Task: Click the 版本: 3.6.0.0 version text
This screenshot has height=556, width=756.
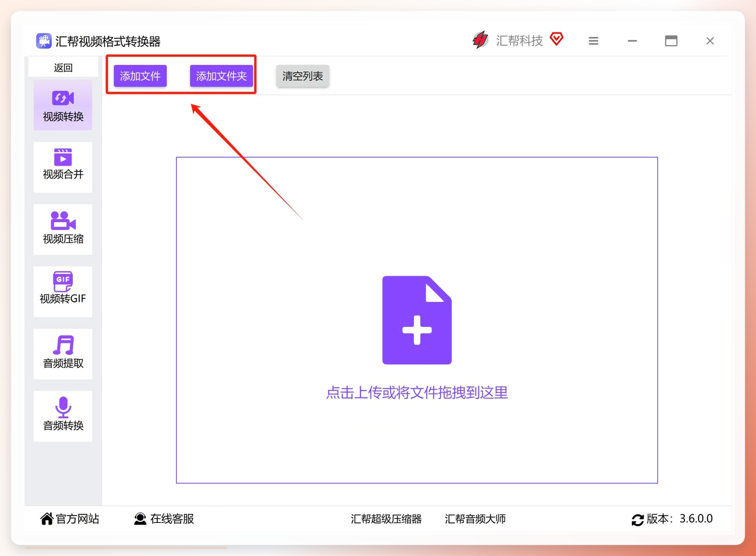Action: (x=680, y=518)
